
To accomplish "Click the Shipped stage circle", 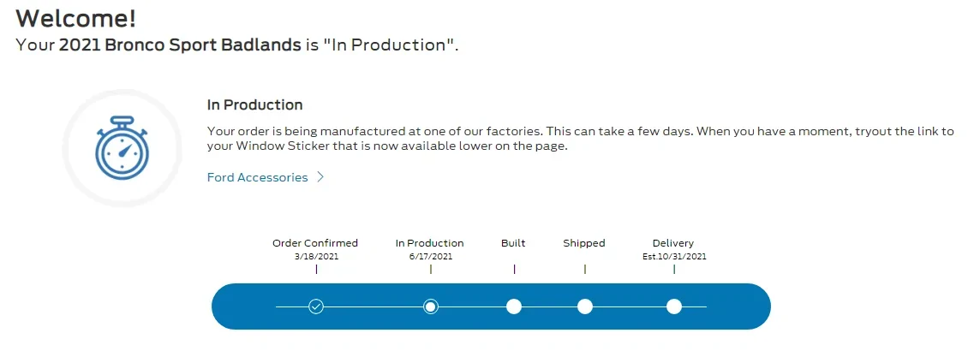I will (585, 306).
